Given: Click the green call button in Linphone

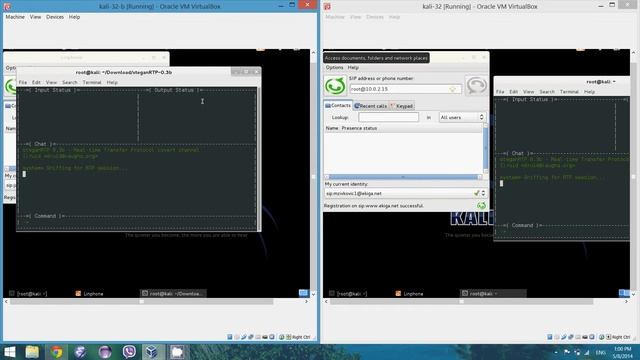Looking at the screenshot, I should 335,86.
